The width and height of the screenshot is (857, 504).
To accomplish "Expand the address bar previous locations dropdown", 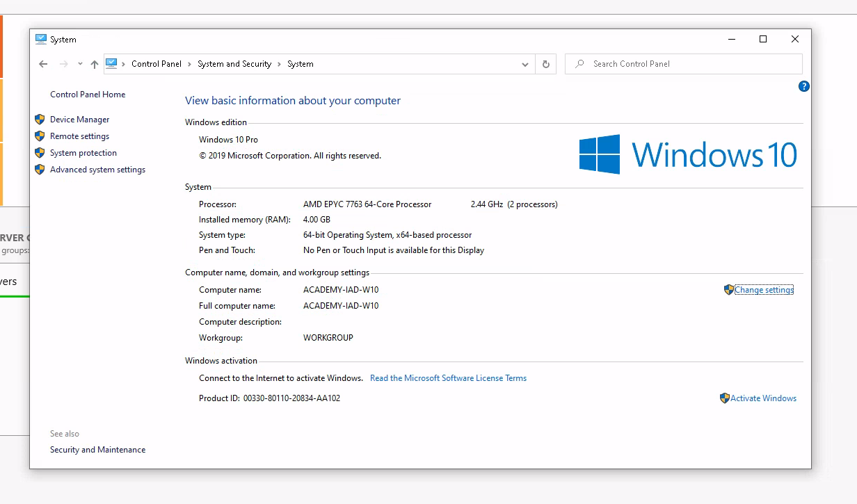I will point(524,64).
